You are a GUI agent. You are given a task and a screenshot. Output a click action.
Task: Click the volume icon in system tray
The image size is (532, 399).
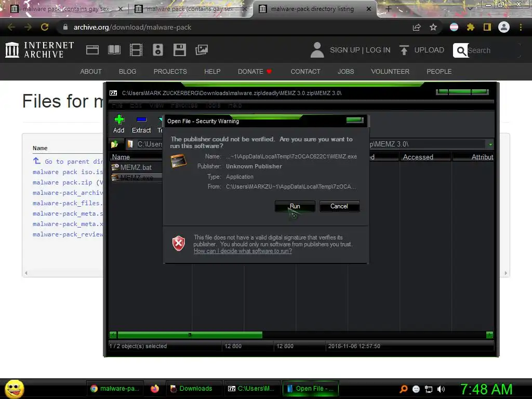point(441,389)
